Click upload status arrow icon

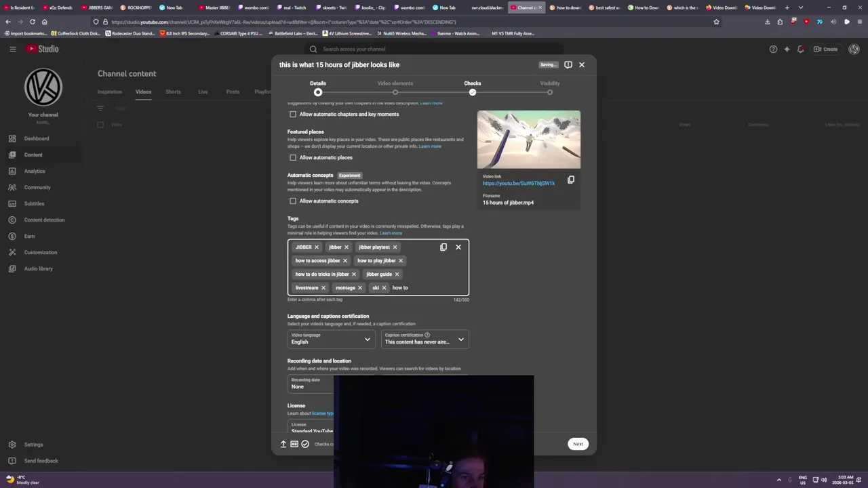[x=283, y=444]
